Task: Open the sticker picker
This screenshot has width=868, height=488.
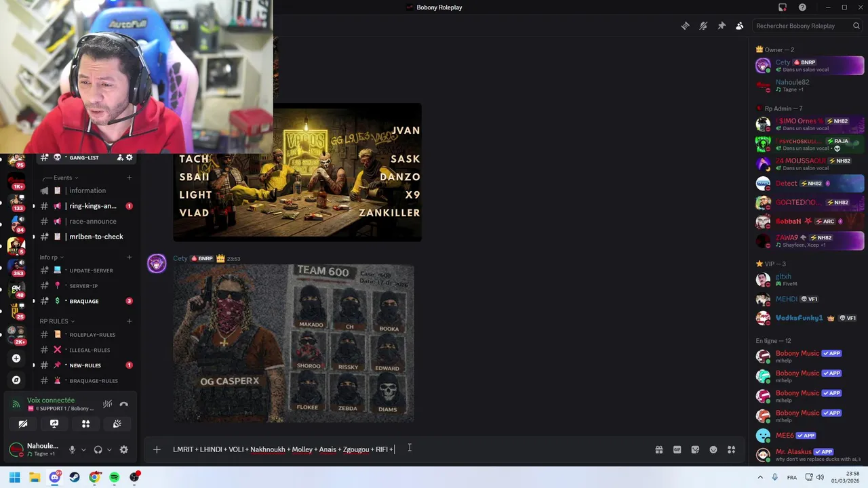Action: (x=695, y=449)
